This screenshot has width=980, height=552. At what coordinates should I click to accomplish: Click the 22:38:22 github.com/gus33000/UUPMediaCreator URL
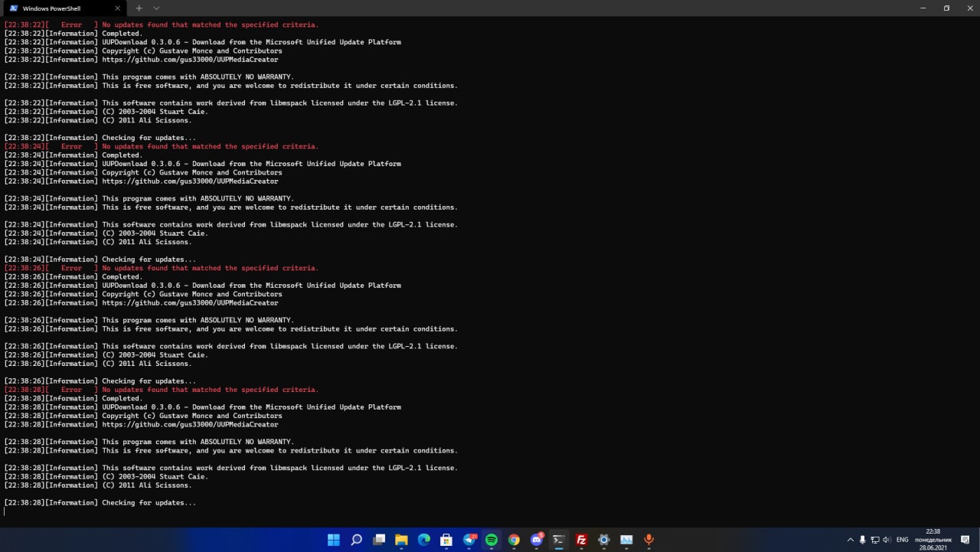(190, 60)
